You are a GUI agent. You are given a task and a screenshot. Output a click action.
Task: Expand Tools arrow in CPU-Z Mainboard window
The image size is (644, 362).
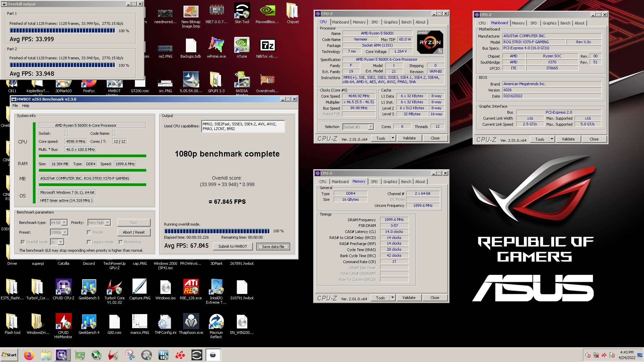[x=552, y=139]
